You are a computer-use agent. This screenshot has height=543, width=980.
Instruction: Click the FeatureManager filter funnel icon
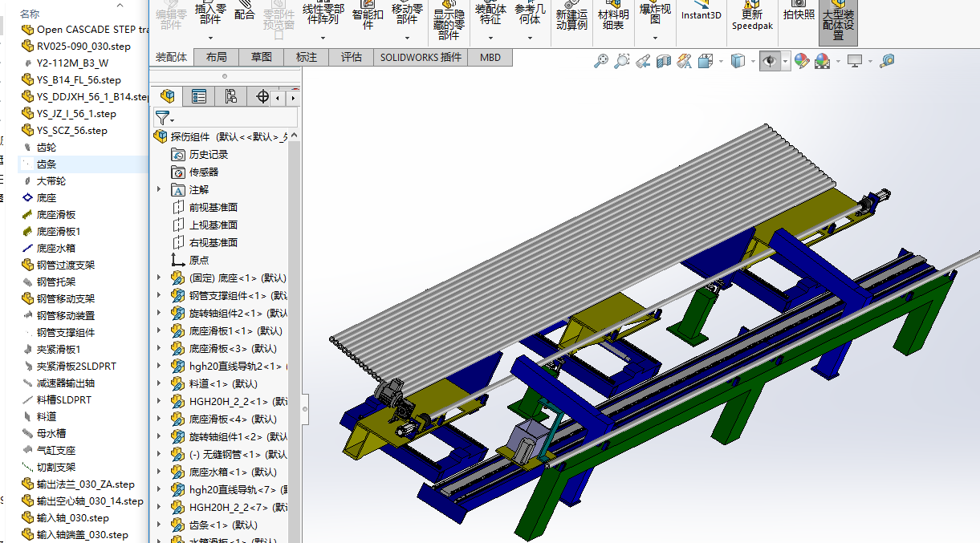coord(163,118)
